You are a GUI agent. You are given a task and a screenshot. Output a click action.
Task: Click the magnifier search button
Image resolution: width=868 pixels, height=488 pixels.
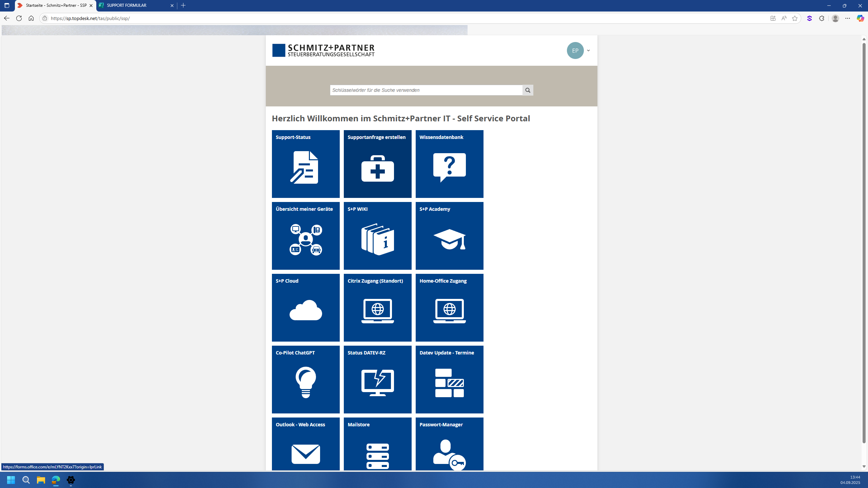528,90
